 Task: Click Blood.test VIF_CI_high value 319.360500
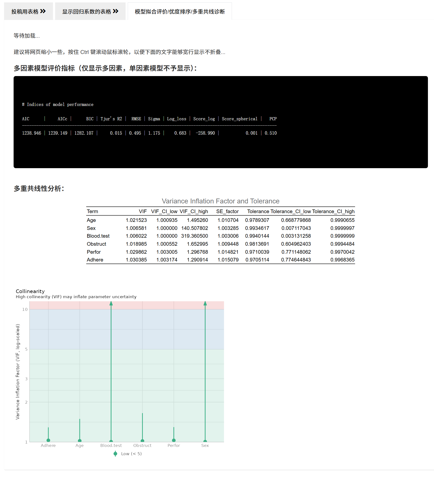coord(195,236)
